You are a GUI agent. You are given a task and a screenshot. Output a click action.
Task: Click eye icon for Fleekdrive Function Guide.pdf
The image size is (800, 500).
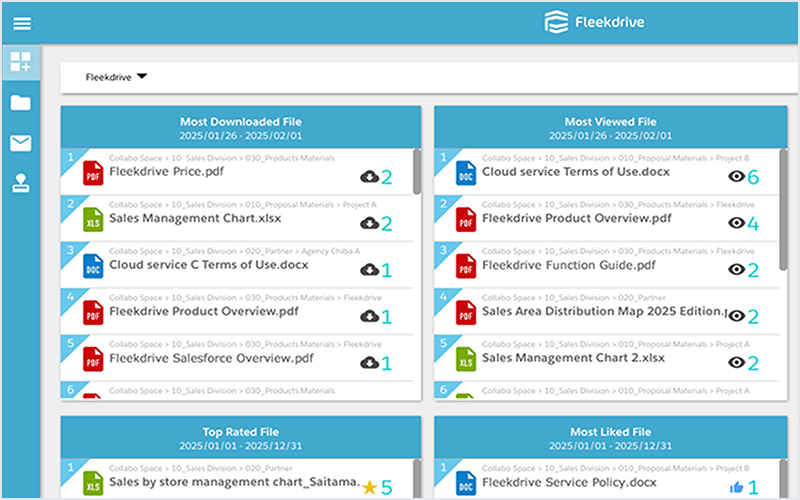(736, 269)
